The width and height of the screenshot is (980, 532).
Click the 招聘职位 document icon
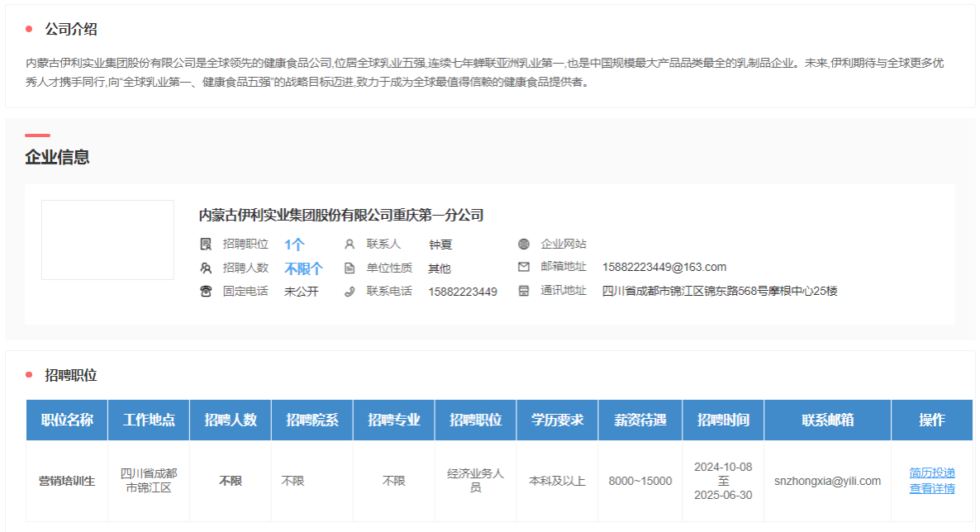pyautogui.click(x=206, y=244)
